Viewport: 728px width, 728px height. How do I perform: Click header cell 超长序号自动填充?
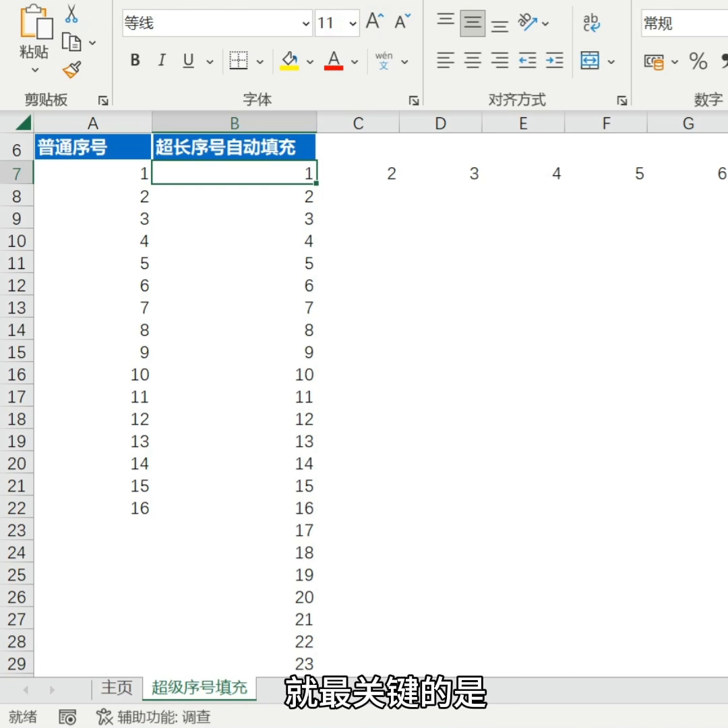[235, 147]
